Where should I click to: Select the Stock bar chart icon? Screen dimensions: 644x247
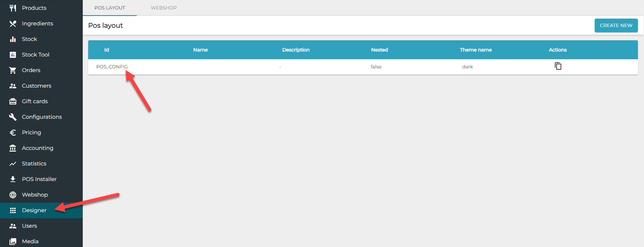pos(13,39)
